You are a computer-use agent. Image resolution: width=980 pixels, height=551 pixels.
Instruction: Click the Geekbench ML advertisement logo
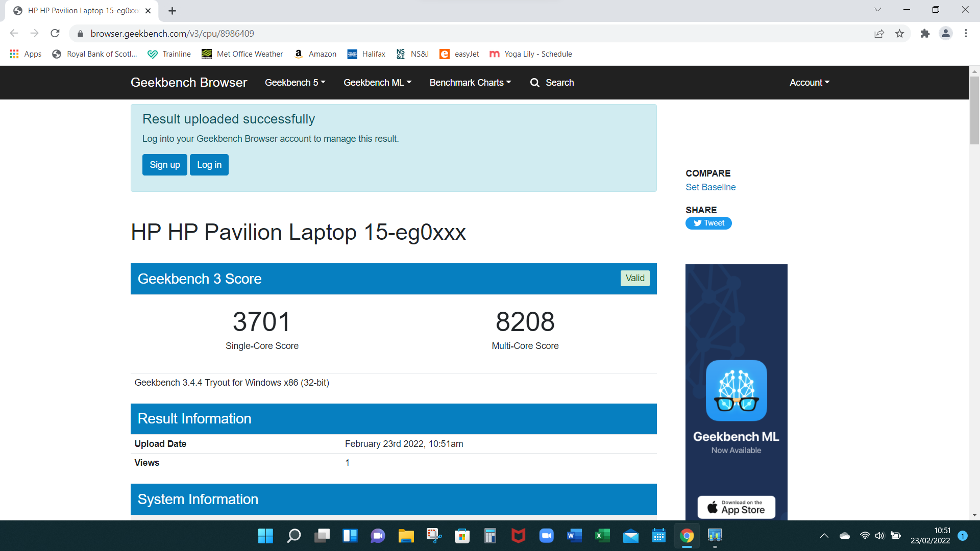coord(736,391)
